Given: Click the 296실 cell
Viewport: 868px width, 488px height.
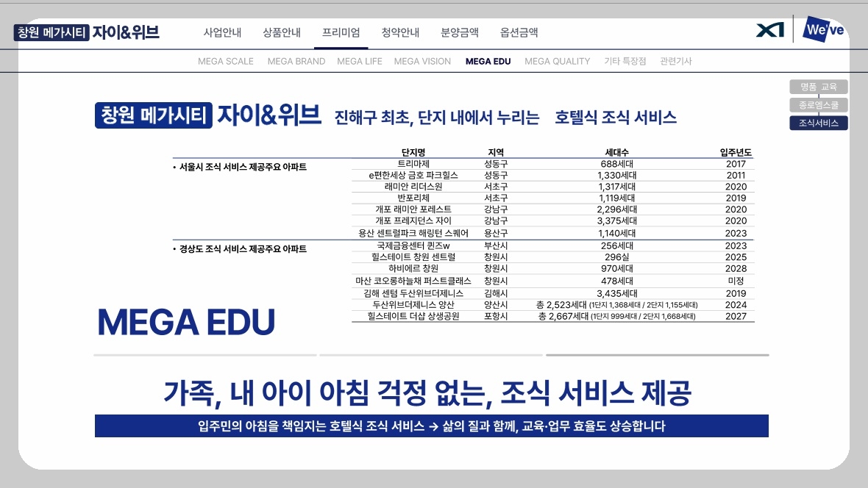Looking at the screenshot, I should 616,257.
